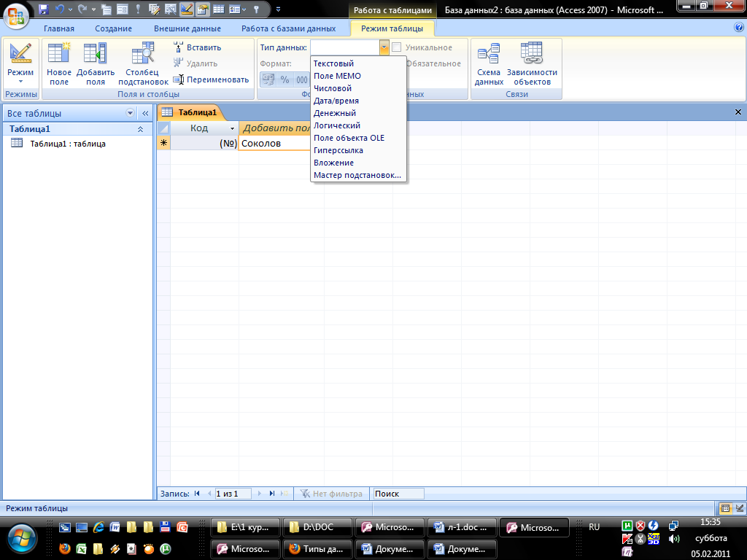Viewport: 747px width, 560px height.
Task: Apply the 000 thousands separator format
Action: coord(301,79)
